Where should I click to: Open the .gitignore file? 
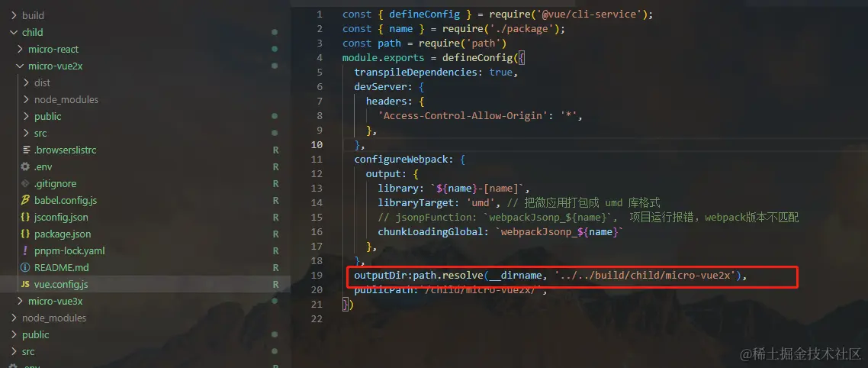click(x=56, y=183)
